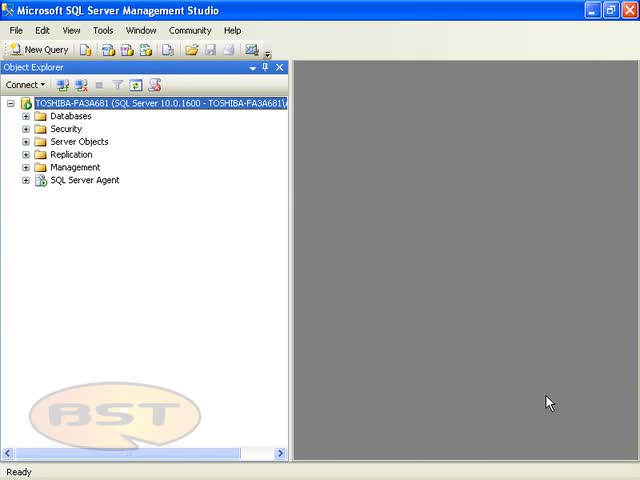
Task: Open the File menu
Action: click(x=16, y=31)
